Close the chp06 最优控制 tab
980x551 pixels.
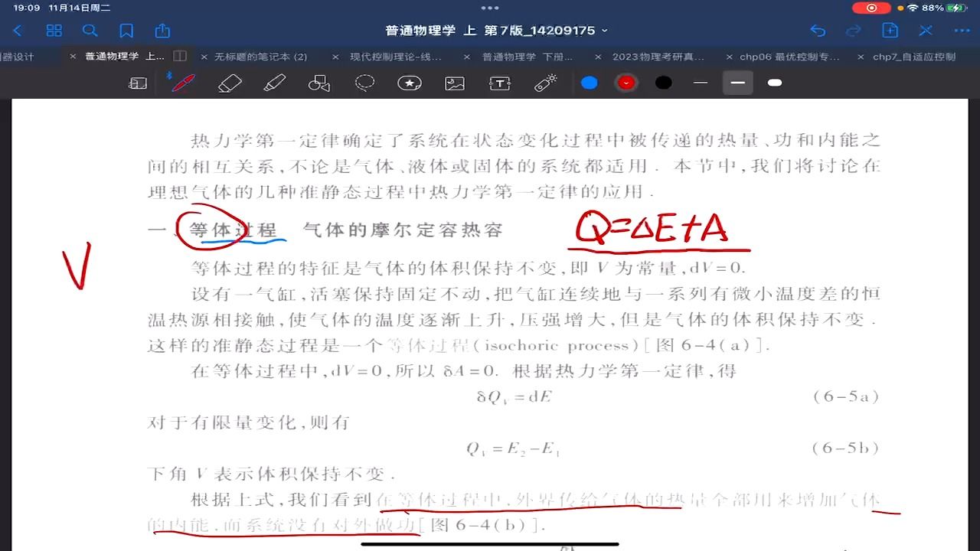point(729,57)
